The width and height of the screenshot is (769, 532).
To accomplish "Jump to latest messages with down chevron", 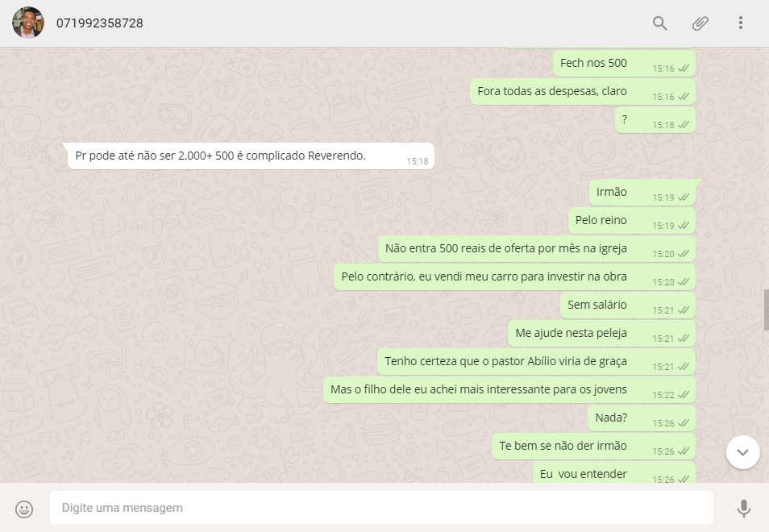I will tap(743, 452).
